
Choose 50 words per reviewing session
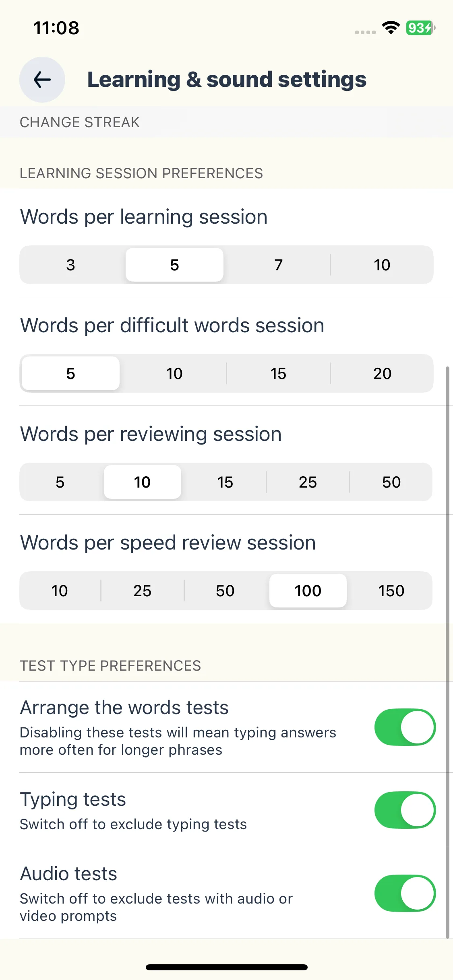pos(391,482)
